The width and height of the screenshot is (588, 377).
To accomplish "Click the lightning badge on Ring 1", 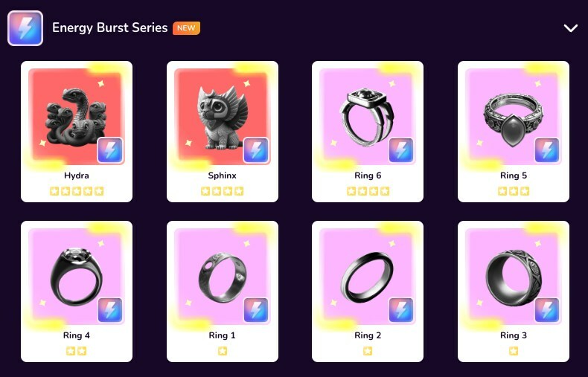I will point(256,310).
